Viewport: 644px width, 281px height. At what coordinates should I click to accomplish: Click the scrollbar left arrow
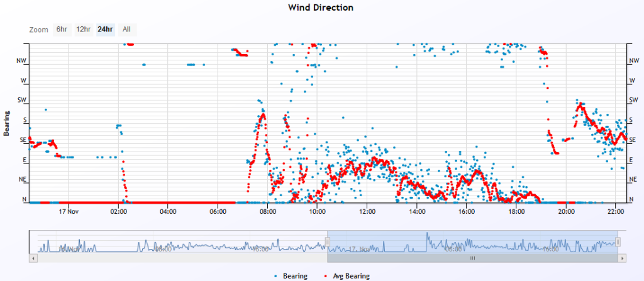(33, 258)
